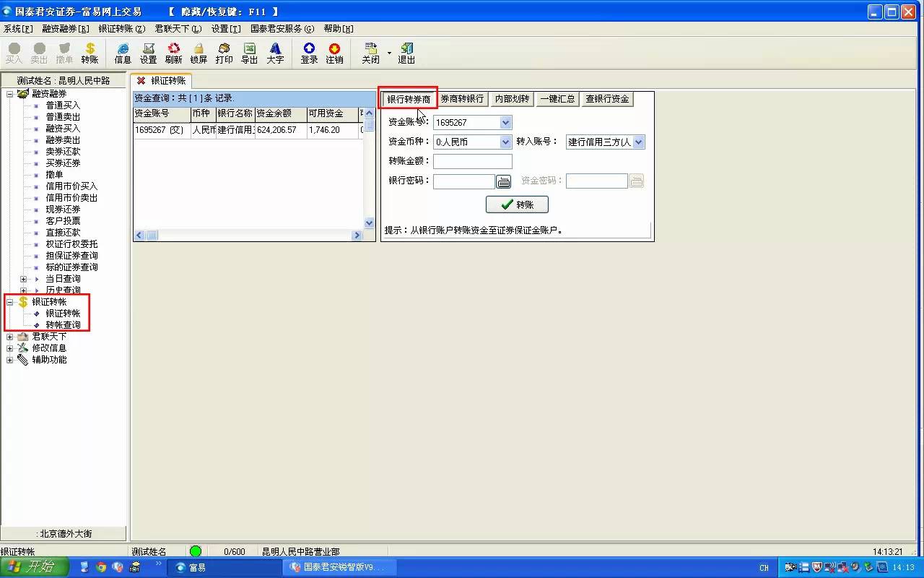Click the 刷新 refresh toolbar icon

pyautogui.click(x=174, y=53)
